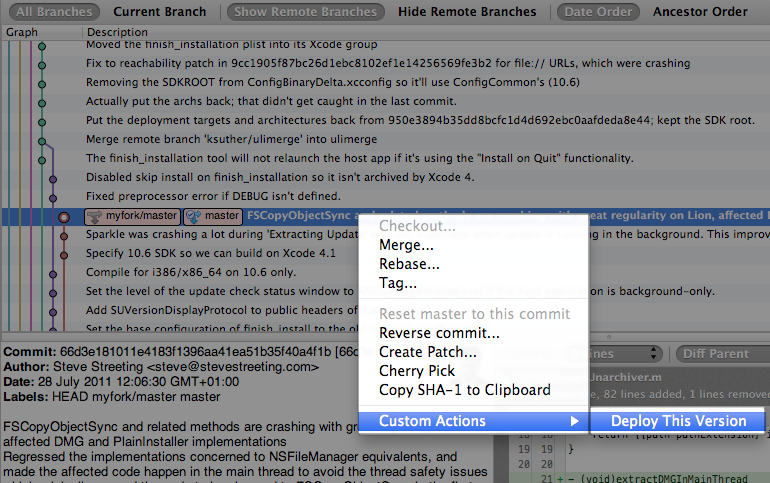Click the master branch label badge
This screenshot has height=483, width=770.
213,215
